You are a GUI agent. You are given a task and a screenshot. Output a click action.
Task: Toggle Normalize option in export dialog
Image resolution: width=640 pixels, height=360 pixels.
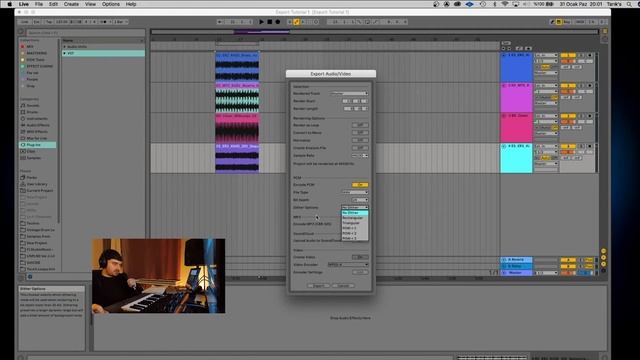360,140
